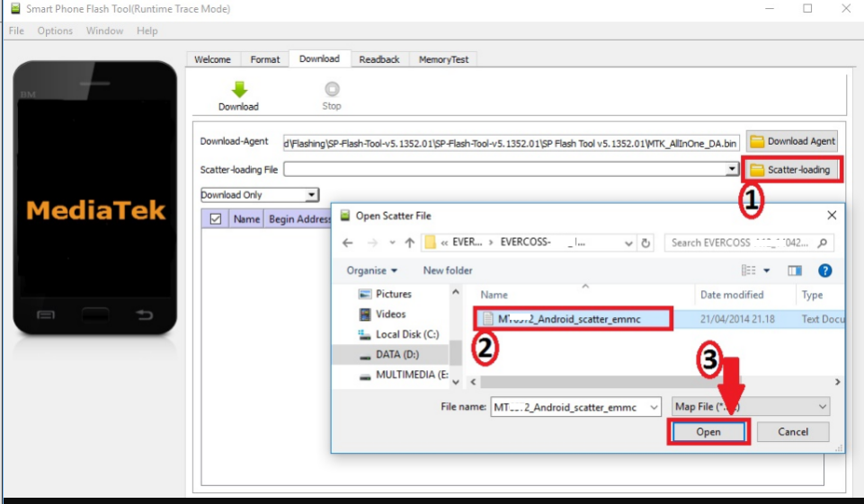Click the search magnifier icon

tap(822, 243)
